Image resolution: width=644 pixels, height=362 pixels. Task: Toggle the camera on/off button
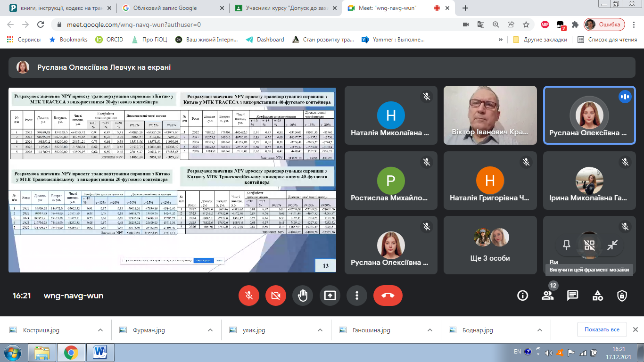pyautogui.click(x=275, y=296)
